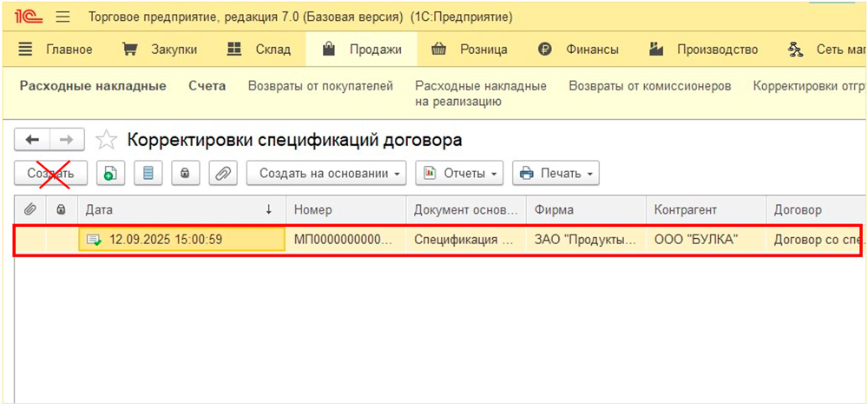Click the forward navigation arrow
The height and width of the screenshot is (404, 868).
point(67,140)
